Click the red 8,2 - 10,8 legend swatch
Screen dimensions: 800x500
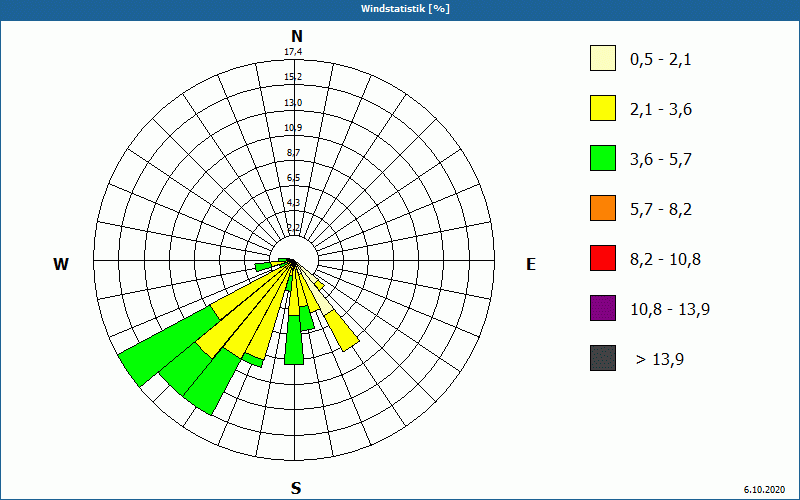[603, 258]
